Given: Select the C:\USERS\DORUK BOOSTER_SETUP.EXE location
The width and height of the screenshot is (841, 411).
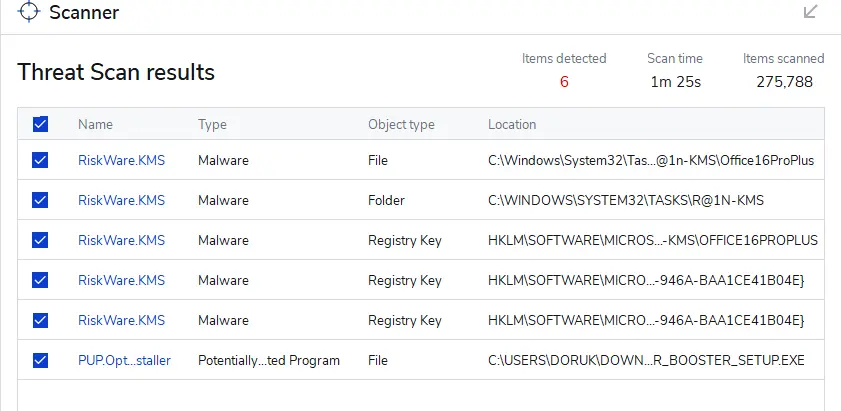Looking at the screenshot, I should [x=646, y=360].
